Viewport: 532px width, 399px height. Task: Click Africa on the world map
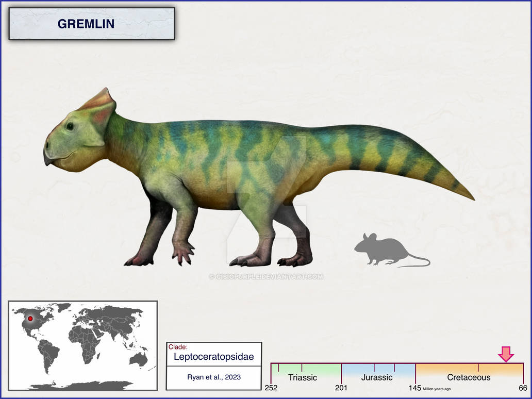point(84,343)
